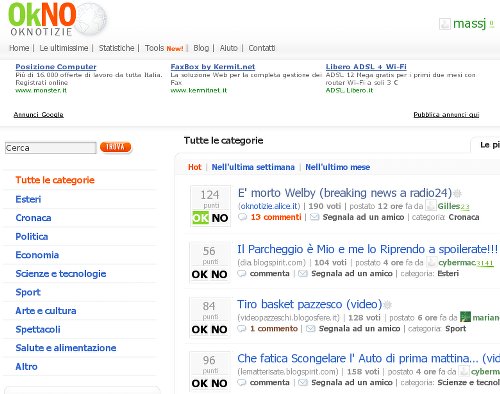Open FaxBox by Kermit.net ad link
Viewport: 500px width, 394px height.
[x=213, y=67]
